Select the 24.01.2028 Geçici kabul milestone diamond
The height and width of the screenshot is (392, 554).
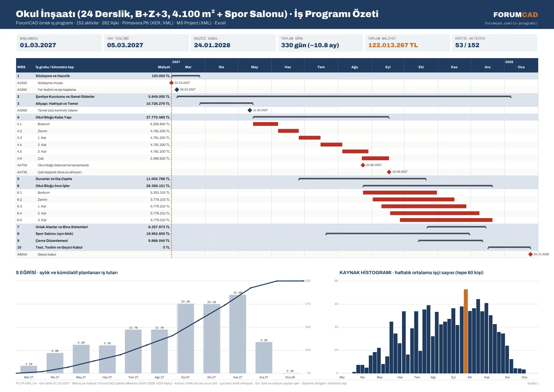click(x=530, y=254)
